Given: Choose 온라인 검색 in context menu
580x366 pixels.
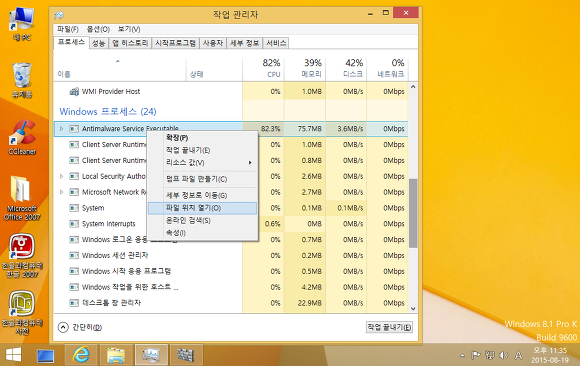Looking at the screenshot, I should pos(202,221).
